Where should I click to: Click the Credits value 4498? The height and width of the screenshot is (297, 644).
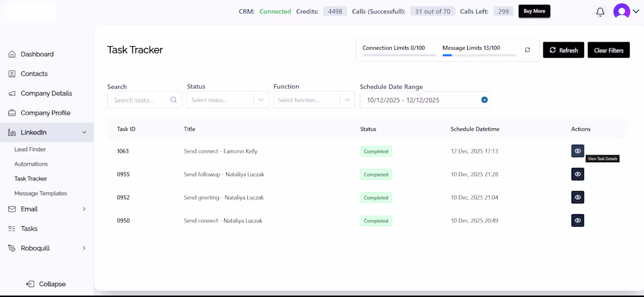point(335,12)
